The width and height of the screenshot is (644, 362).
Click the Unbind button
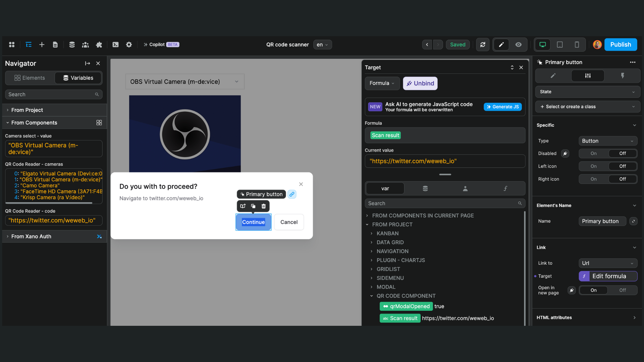click(420, 83)
